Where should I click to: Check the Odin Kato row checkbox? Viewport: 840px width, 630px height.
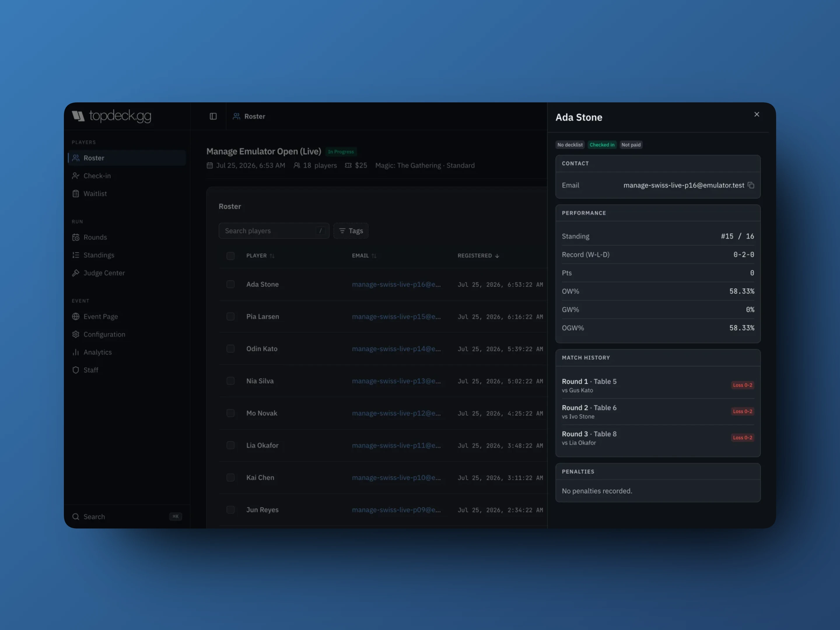click(230, 349)
